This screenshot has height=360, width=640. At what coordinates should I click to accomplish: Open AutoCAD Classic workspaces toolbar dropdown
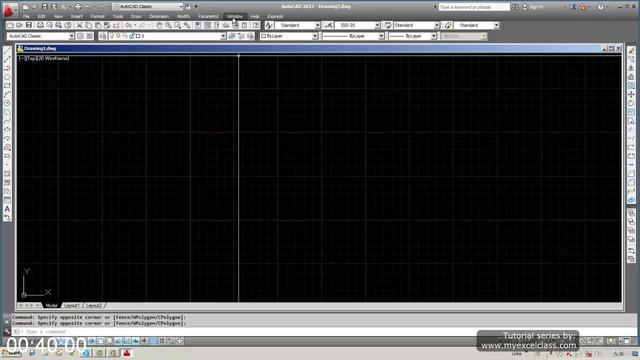[71, 36]
